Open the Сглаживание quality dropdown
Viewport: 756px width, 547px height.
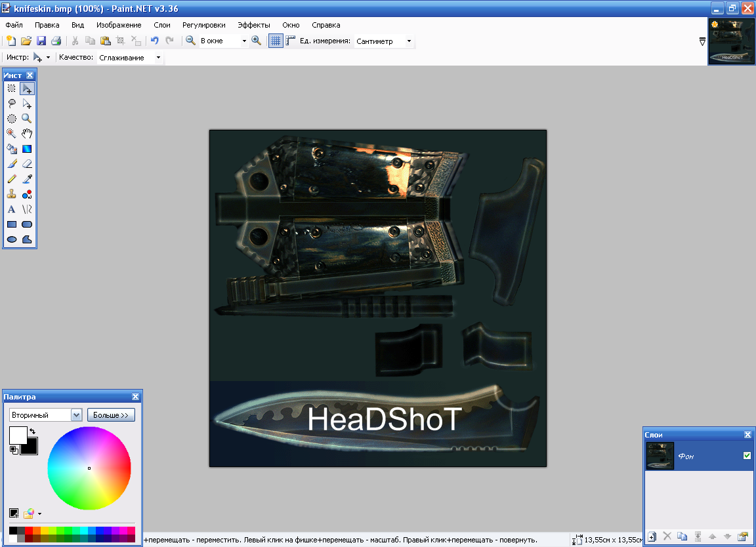[158, 58]
